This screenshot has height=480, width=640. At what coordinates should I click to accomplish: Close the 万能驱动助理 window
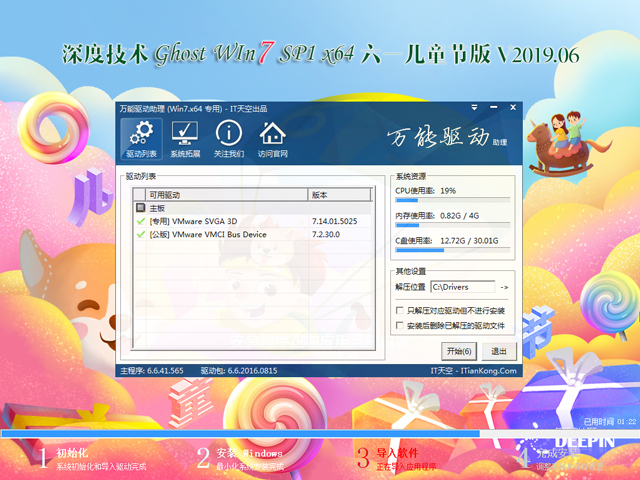pyautogui.click(x=513, y=107)
